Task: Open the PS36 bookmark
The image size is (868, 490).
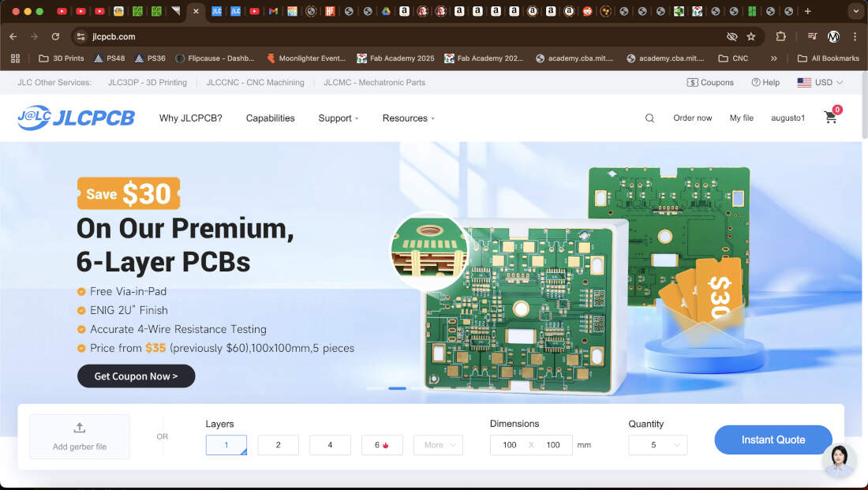Action: [149, 58]
